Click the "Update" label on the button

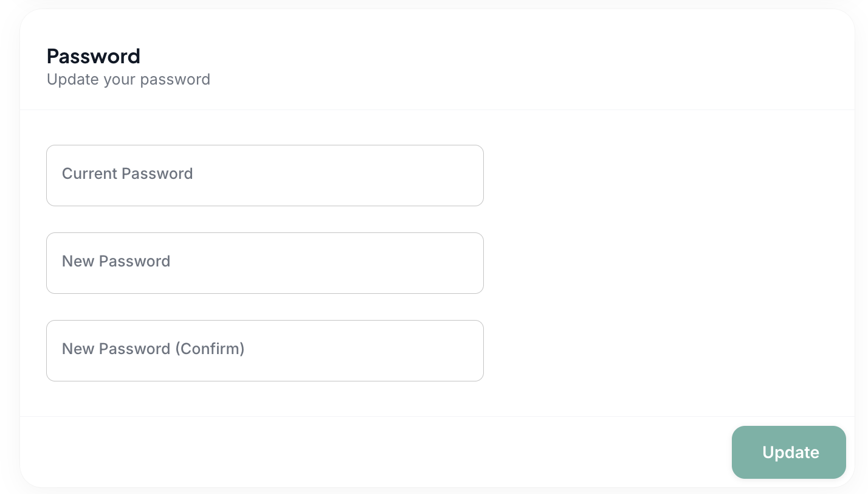click(x=790, y=453)
